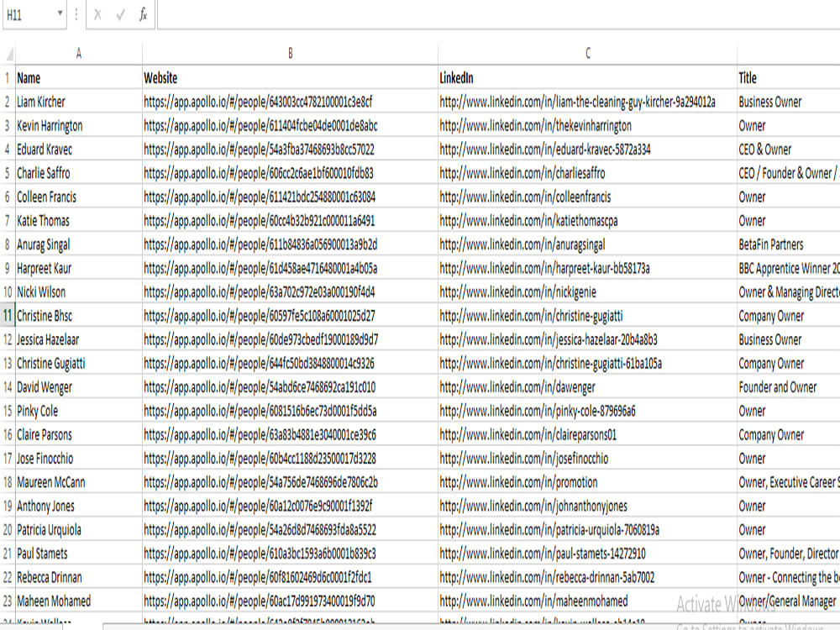Click the charliesaffro LinkedIn URL cell
The width and height of the screenshot is (840, 630).
point(588,173)
